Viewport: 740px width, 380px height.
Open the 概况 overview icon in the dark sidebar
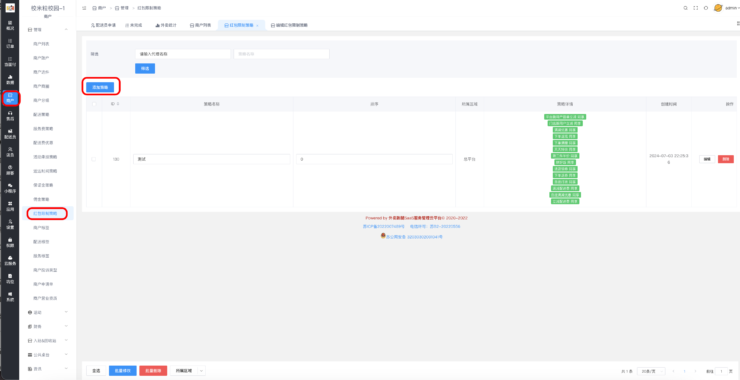tap(10, 25)
